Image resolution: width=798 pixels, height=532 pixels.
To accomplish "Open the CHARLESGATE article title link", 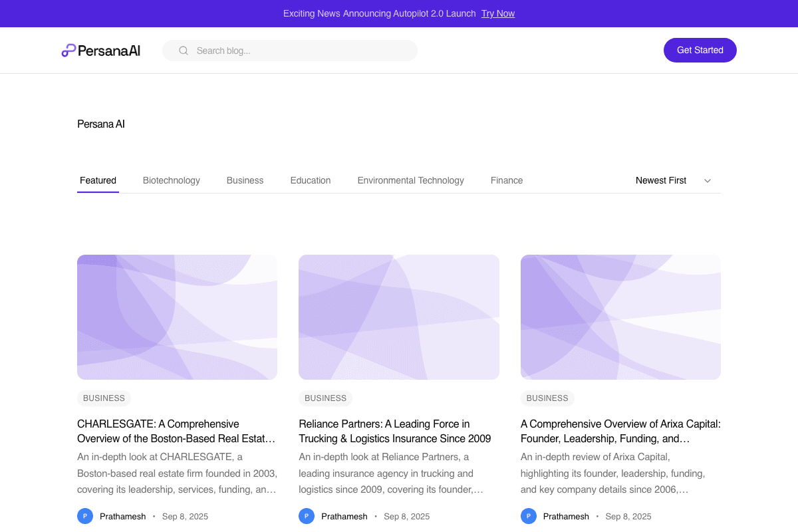I will pos(177,431).
